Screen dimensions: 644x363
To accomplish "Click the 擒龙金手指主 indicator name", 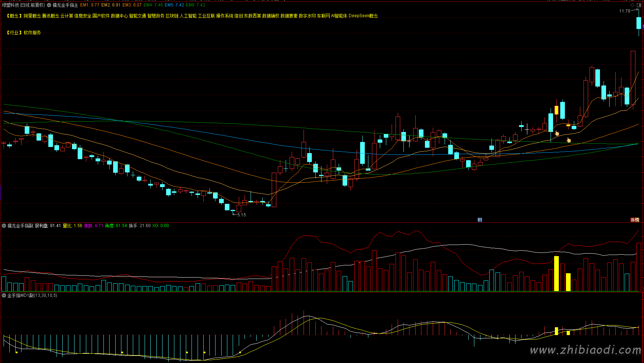I will point(65,5).
